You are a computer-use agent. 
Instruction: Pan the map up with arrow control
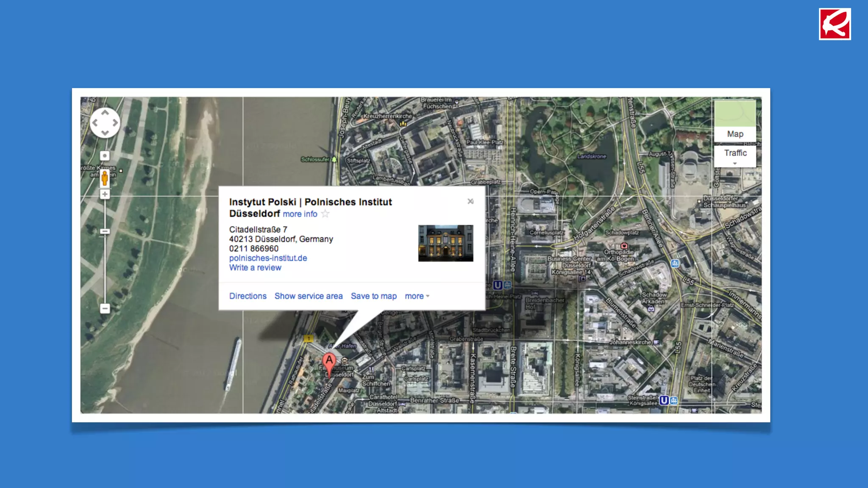coord(105,113)
